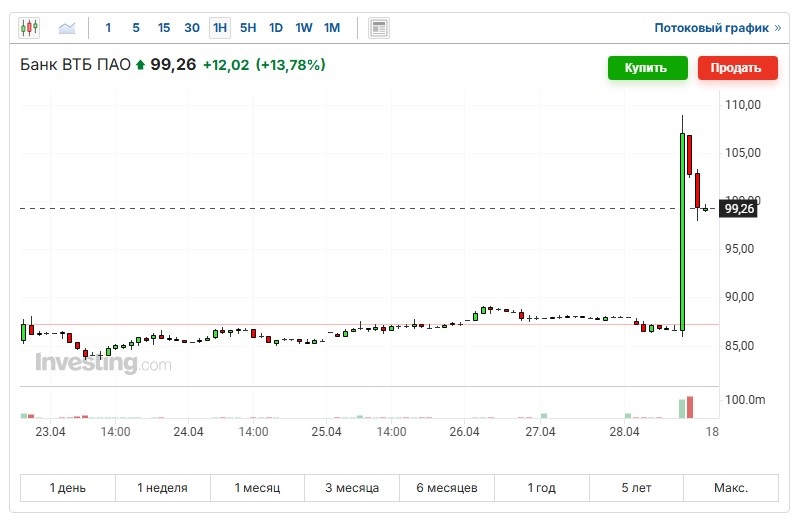The image size is (798, 520).
Task: Set range to 3 месяца
Action: point(352,487)
